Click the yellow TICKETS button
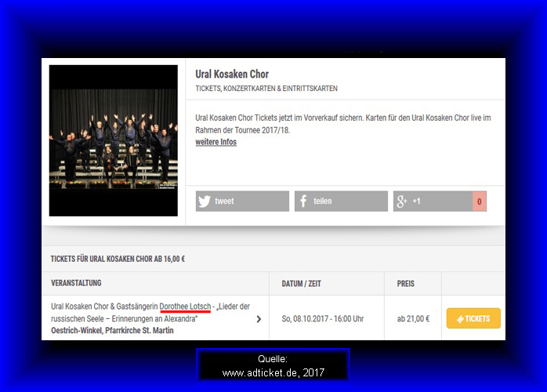The image size is (547, 392). [473, 318]
